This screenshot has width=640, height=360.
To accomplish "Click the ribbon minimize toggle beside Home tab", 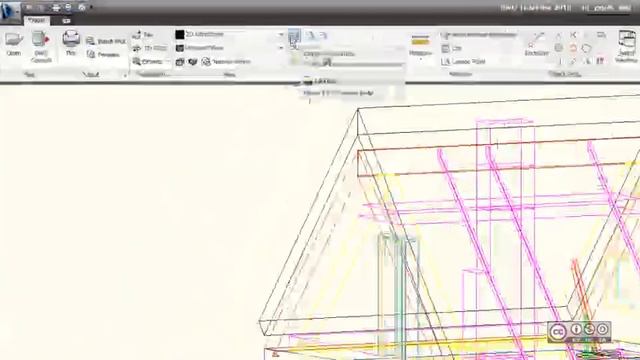I will click(x=67, y=20).
